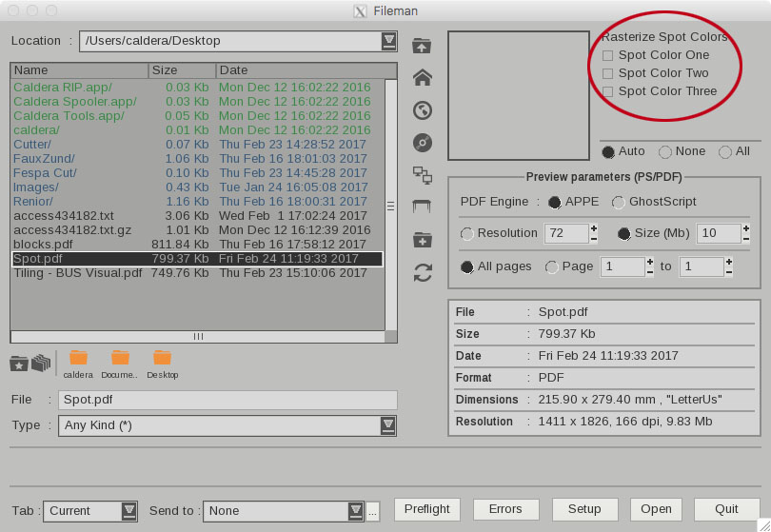
Task: Open the Send to dropdown
Action: tap(356, 511)
